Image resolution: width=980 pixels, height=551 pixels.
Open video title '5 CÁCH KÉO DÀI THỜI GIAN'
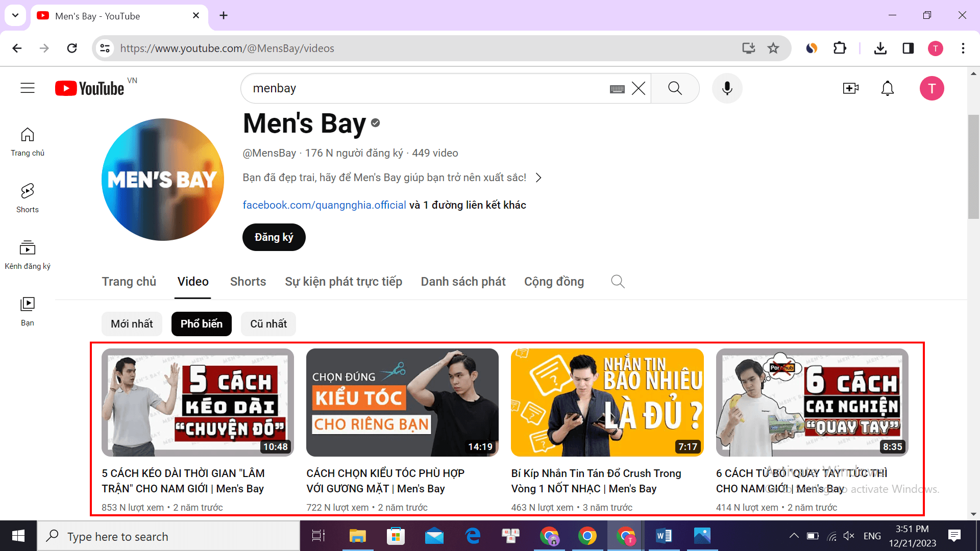click(x=183, y=481)
